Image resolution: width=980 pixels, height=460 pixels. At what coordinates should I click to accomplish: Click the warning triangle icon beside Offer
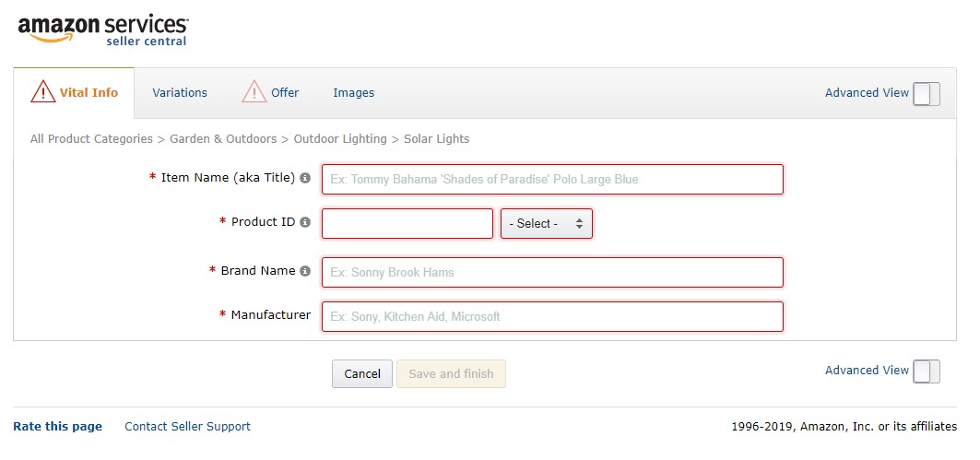[254, 91]
